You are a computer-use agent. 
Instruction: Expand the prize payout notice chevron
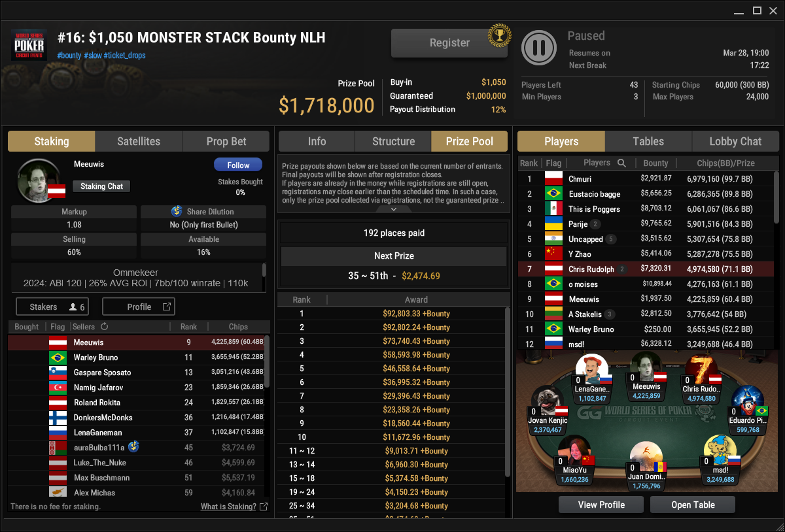tap(394, 209)
